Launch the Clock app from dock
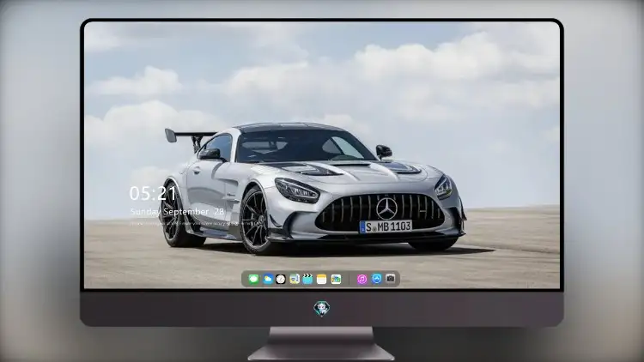The image size is (644, 362). click(281, 279)
